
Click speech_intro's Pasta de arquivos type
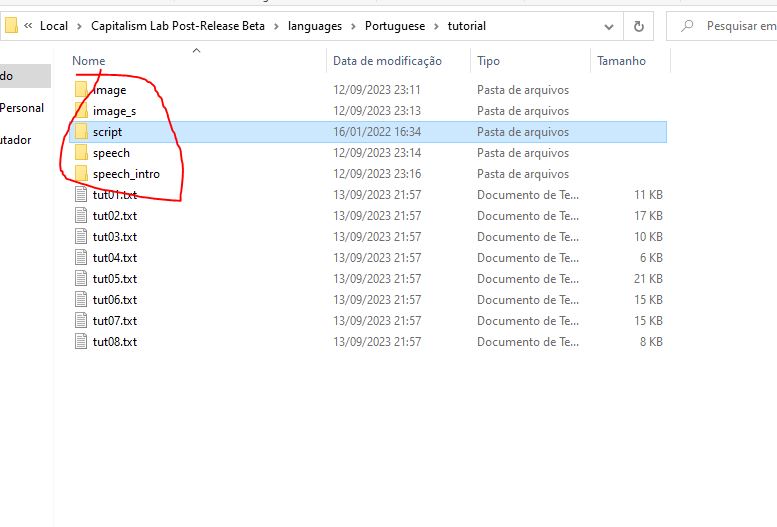point(523,174)
